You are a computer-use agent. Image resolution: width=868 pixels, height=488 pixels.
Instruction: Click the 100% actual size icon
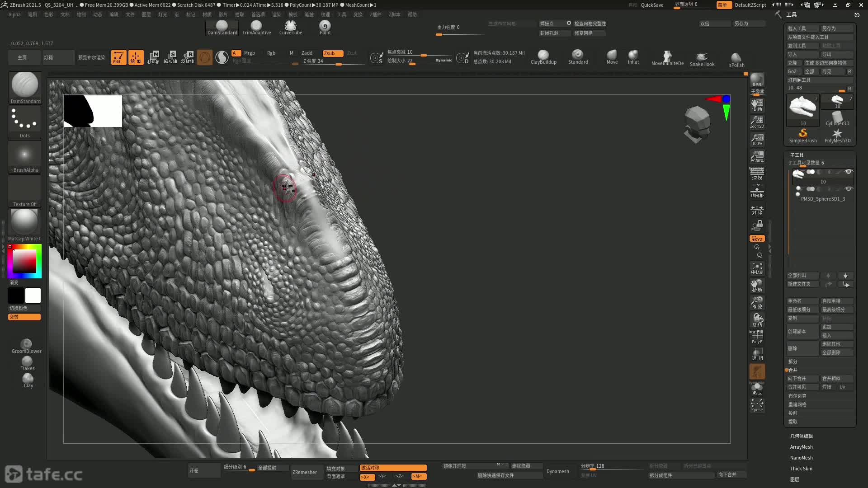point(757,139)
